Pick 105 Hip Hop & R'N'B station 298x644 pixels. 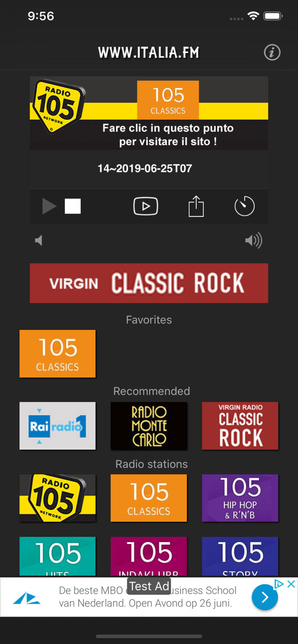(x=240, y=498)
